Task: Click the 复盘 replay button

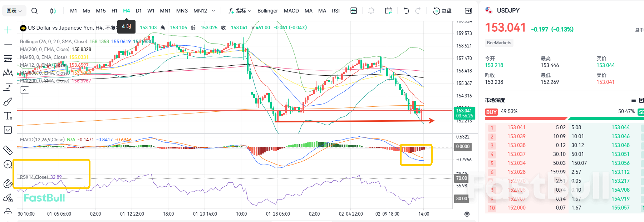Action: pos(442,11)
